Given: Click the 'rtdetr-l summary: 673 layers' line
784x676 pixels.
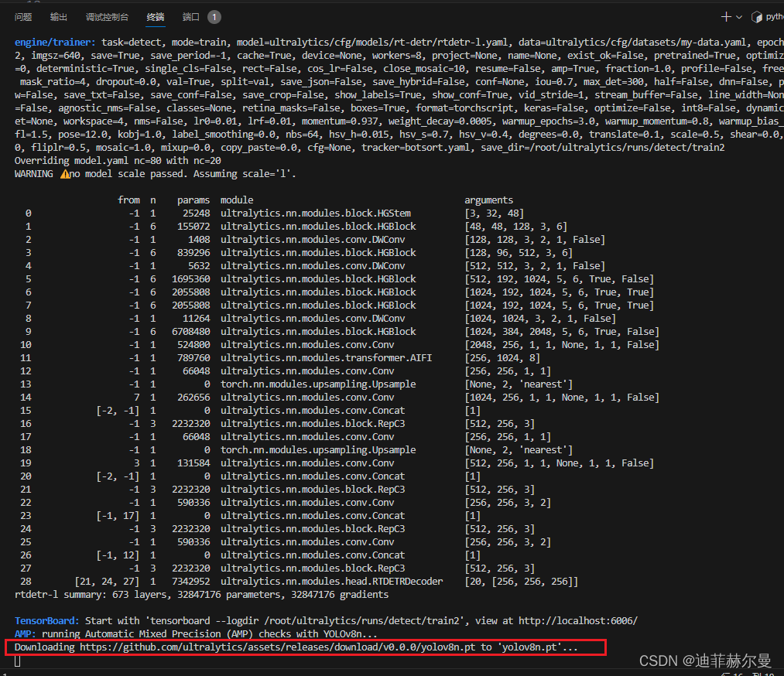Looking at the screenshot, I should tap(201, 595).
